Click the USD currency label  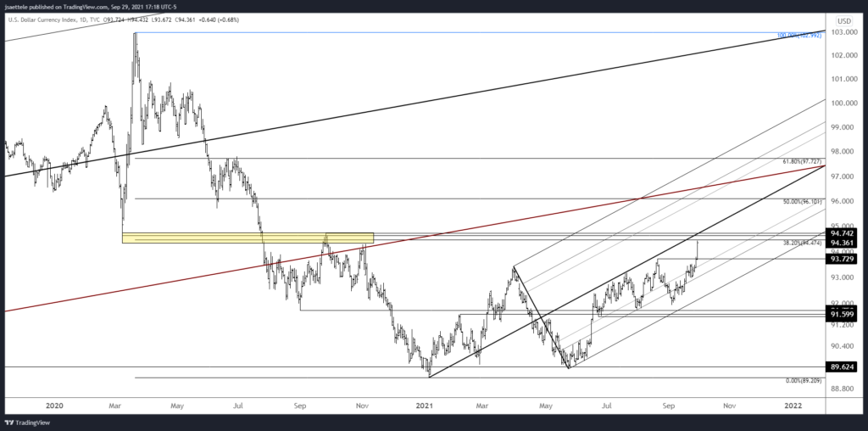(x=845, y=21)
